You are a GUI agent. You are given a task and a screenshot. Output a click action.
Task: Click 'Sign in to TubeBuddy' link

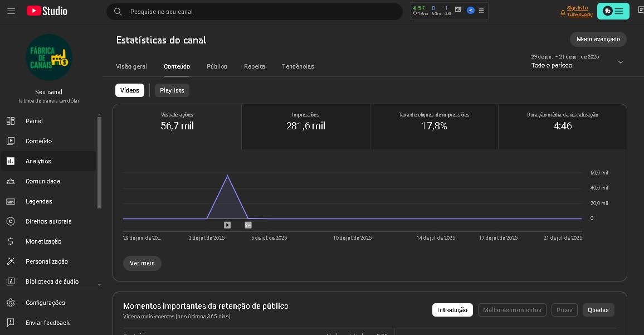coord(579,11)
